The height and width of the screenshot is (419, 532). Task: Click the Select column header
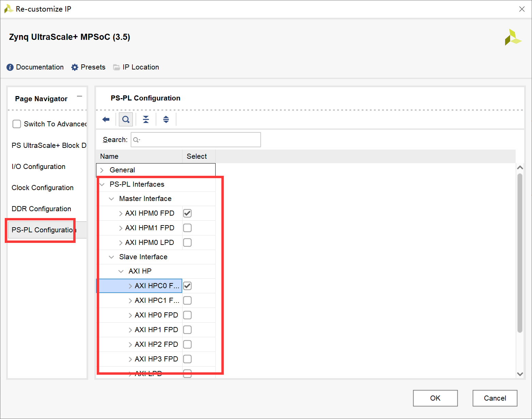coord(199,156)
